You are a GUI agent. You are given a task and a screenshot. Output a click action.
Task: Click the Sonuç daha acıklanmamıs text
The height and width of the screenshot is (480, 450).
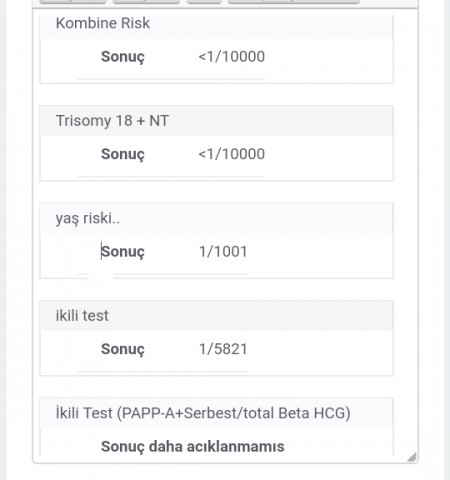click(193, 447)
